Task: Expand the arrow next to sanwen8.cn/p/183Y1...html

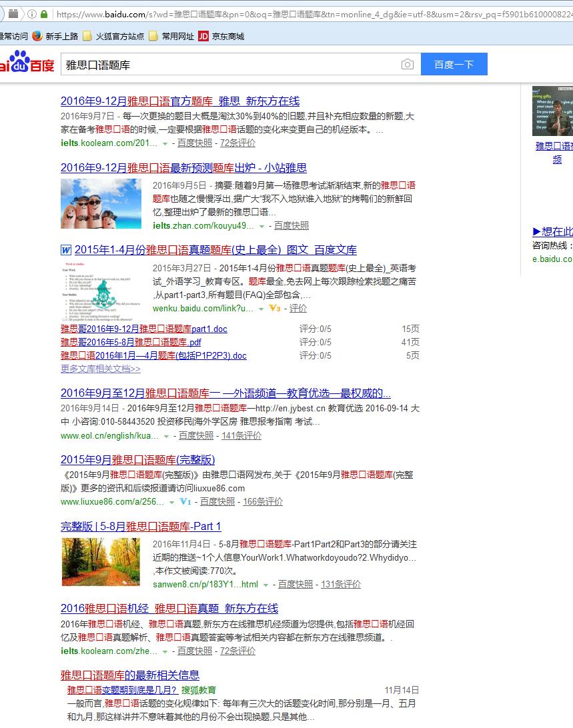Action: [265, 585]
